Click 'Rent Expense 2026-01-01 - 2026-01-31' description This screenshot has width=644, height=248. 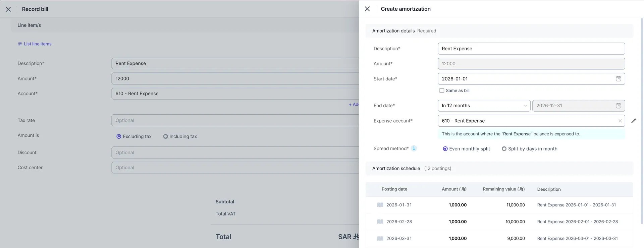576,205
